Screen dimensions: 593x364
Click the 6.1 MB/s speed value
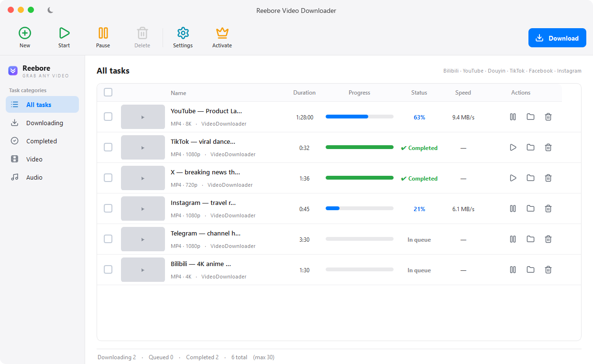(463, 209)
